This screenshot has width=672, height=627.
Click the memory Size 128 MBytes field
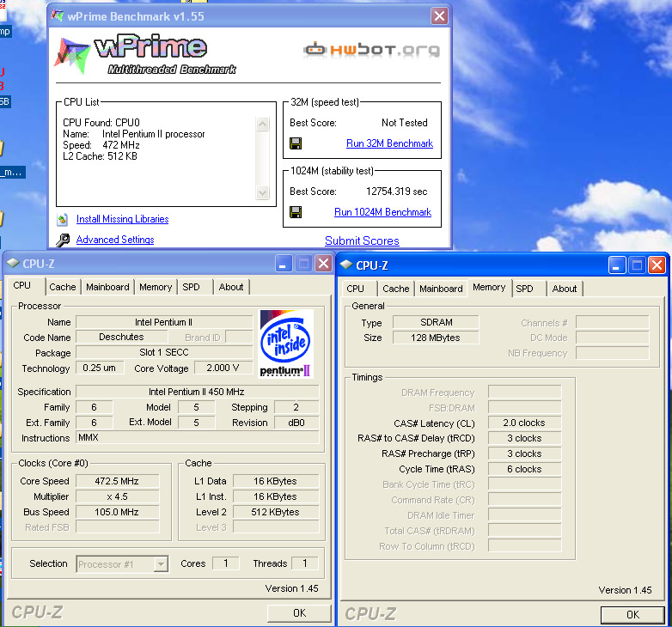coord(436,338)
